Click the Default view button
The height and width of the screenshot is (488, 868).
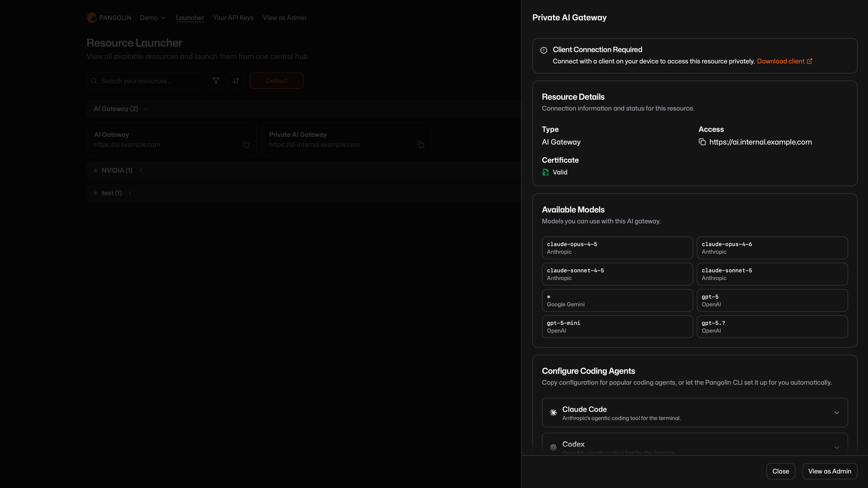coord(276,81)
